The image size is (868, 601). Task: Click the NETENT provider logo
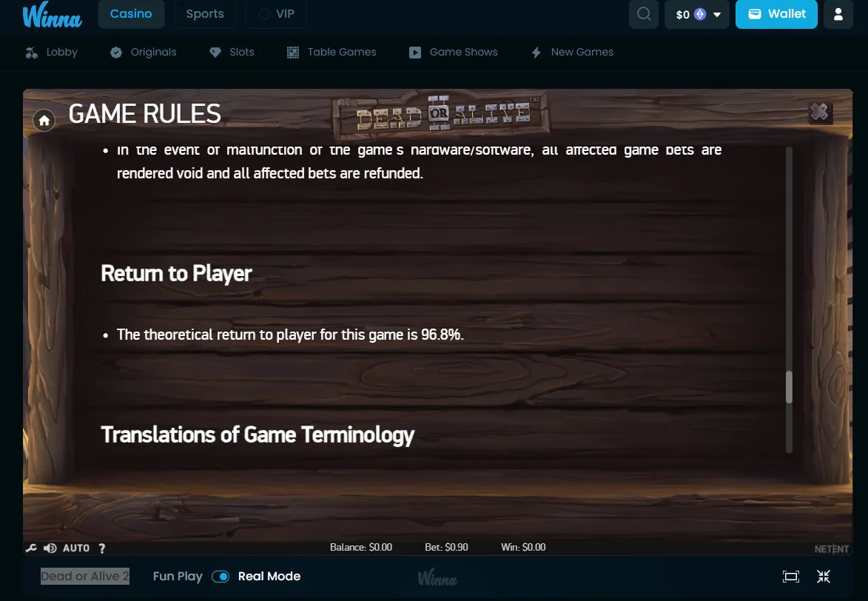[832, 549]
